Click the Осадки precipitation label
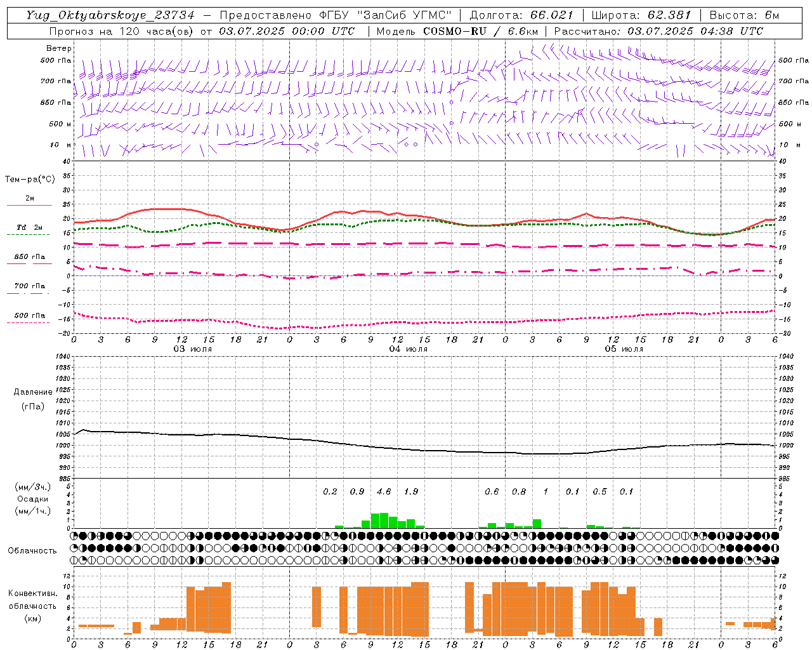Image resolution: width=812 pixels, height=650 pixels. 33,499
